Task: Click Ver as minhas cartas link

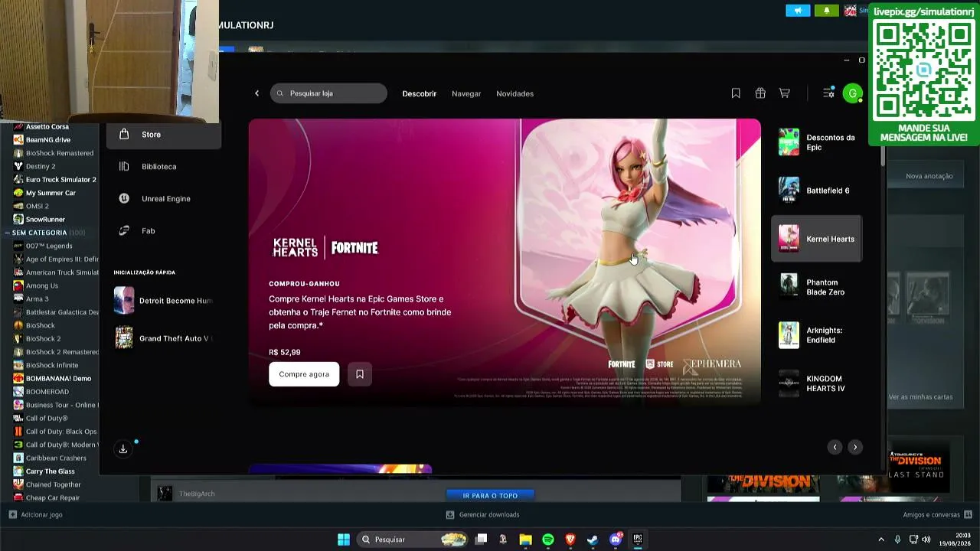Action: (x=920, y=397)
